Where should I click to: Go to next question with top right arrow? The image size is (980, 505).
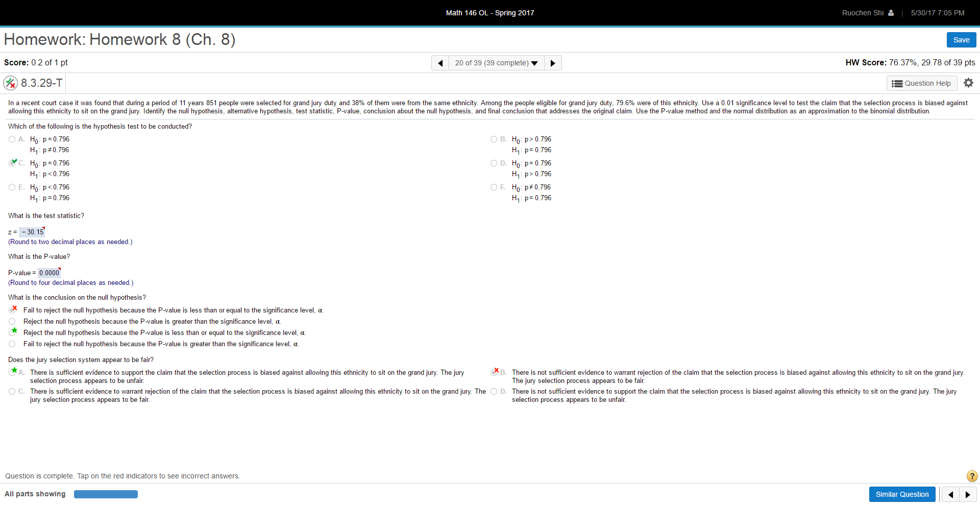pos(553,63)
